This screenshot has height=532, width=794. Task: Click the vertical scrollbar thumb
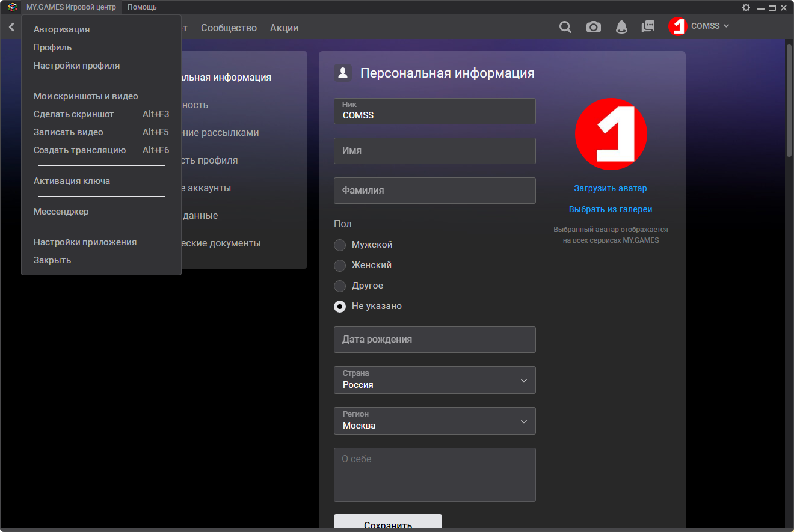click(x=789, y=100)
